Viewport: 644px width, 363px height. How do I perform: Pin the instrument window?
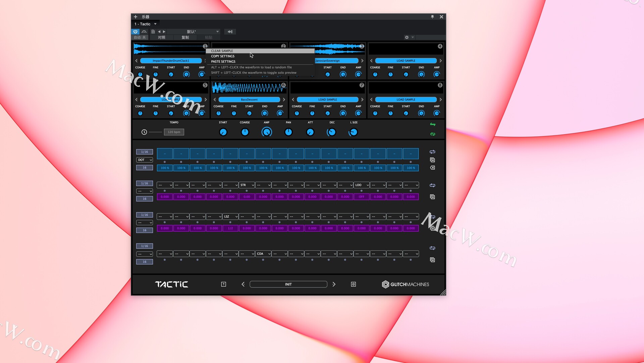tap(432, 16)
